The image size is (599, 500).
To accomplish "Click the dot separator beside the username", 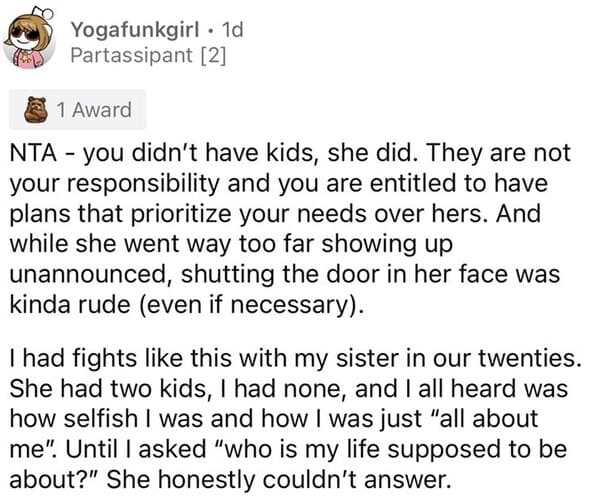I will [210, 31].
